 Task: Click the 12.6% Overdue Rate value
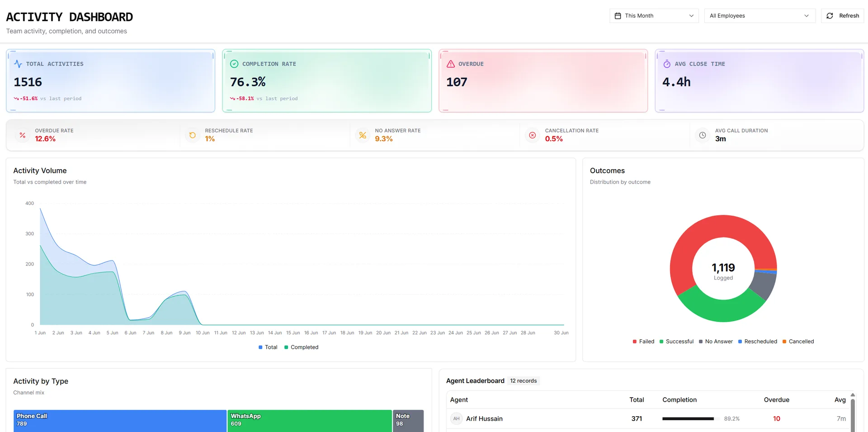click(x=45, y=139)
